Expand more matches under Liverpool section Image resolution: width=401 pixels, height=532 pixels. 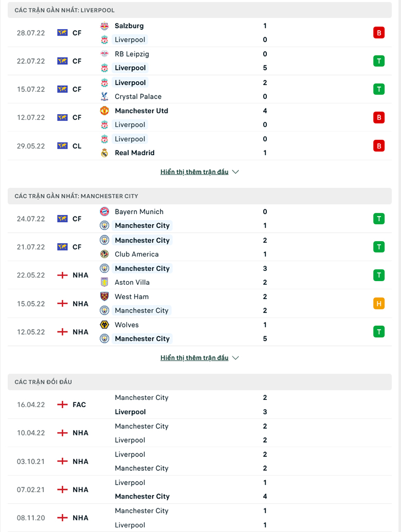(x=194, y=172)
